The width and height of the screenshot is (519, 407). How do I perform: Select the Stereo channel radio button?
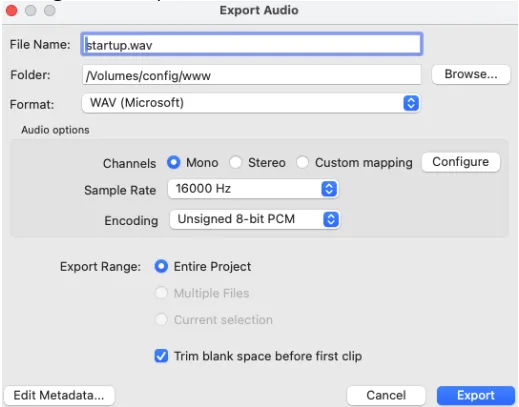click(235, 163)
